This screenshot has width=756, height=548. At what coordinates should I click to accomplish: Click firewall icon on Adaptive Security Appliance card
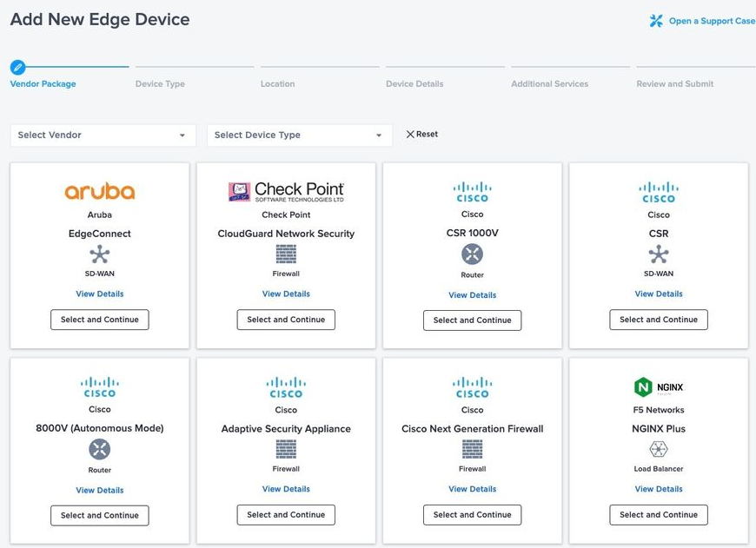pyautogui.click(x=286, y=449)
